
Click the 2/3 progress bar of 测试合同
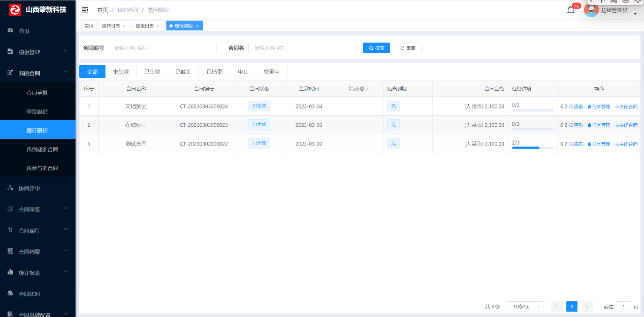[x=532, y=148]
